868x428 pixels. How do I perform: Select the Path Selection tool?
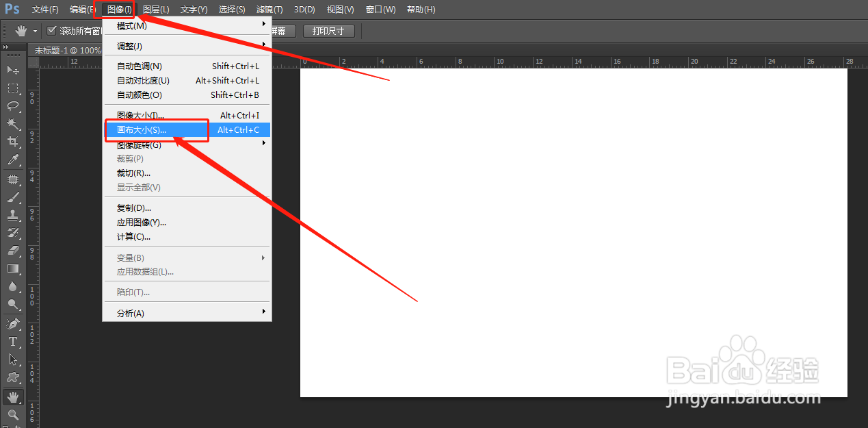pos(13,360)
